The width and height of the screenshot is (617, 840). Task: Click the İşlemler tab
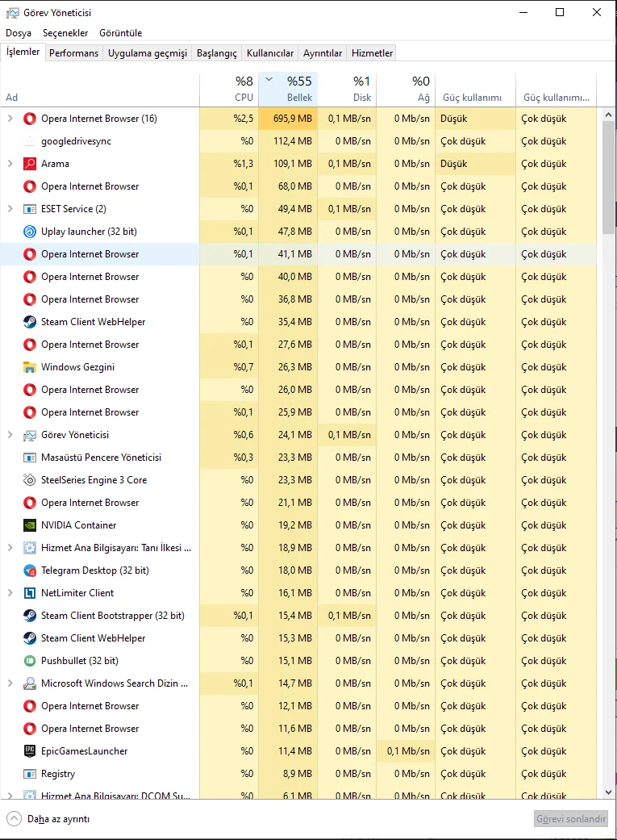(23, 52)
